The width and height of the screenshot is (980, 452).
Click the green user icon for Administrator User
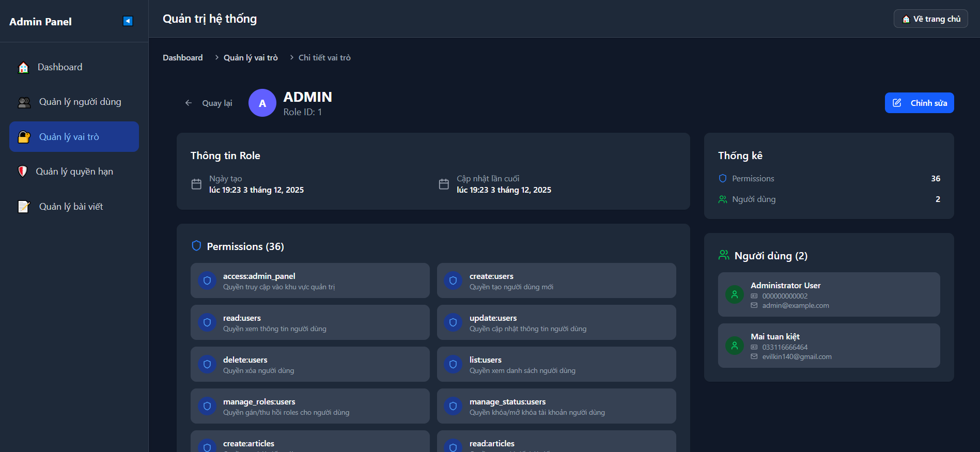pos(734,294)
